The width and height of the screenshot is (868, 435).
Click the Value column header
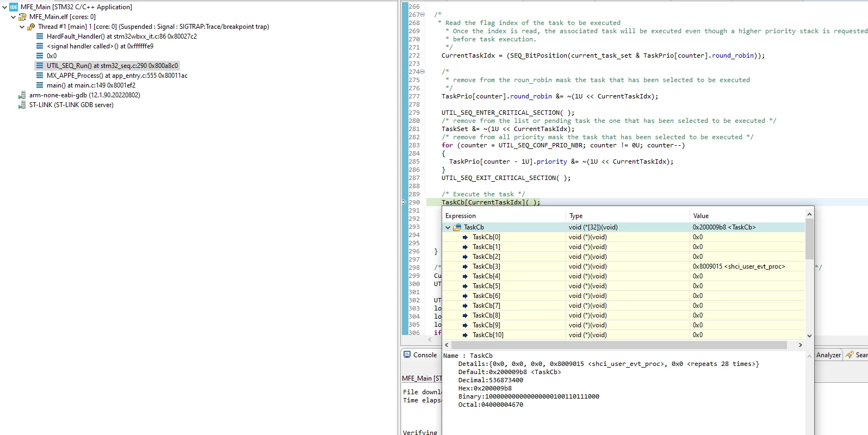(748, 216)
